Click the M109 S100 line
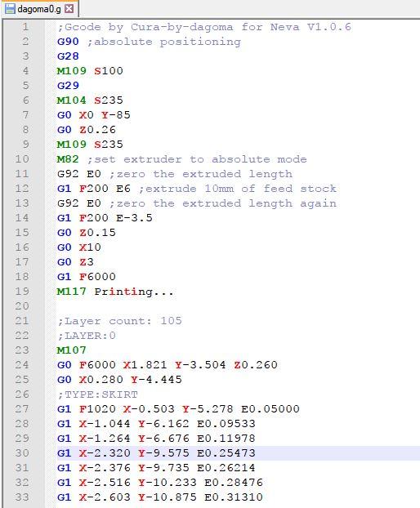This screenshot has width=420, height=508. 90,70
